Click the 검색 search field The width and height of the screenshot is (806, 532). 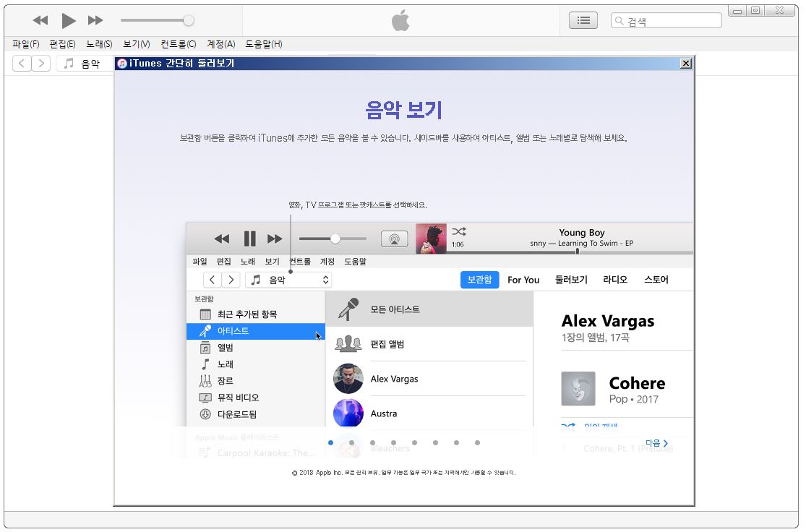coord(666,20)
